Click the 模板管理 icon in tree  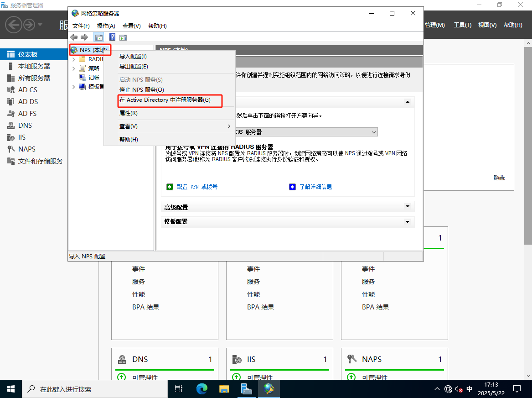point(82,87)
